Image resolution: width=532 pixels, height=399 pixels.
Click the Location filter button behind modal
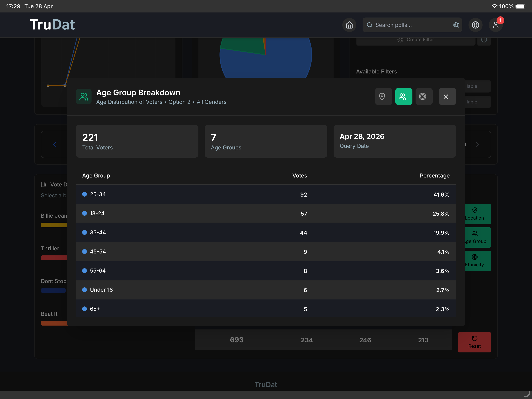[478, 214]
